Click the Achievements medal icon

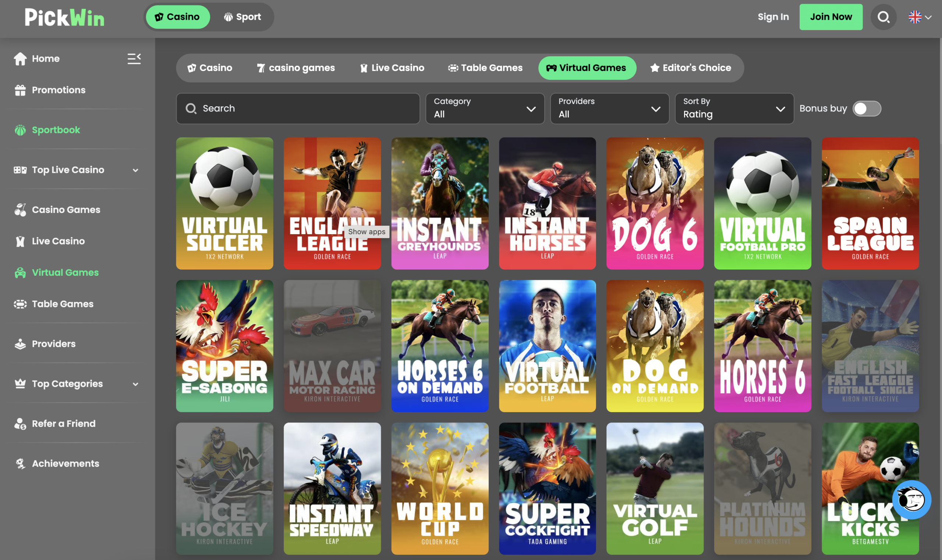[20, 464]
